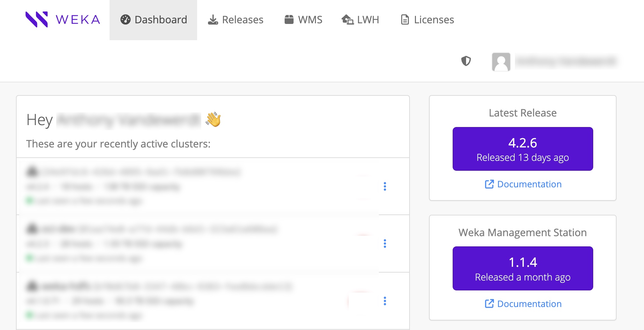
Task: Open the Dashboard tab
Action: [x=153, y=20]
